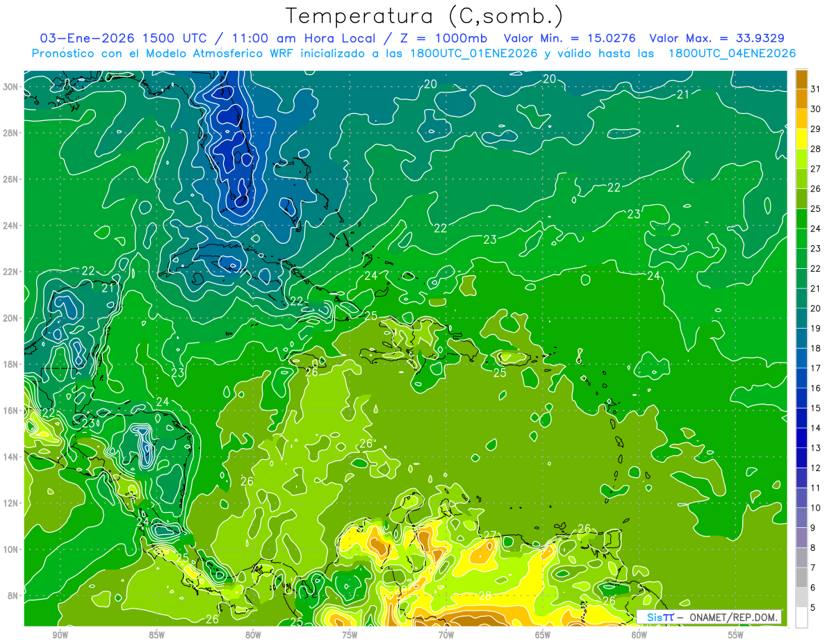Screen dimensions: 834x644
Task: Click the 16N latitude axis label
Action: coord(12,411)
